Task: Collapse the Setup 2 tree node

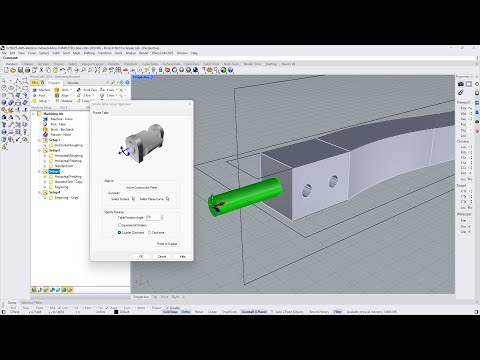Action: click(39, 150)
